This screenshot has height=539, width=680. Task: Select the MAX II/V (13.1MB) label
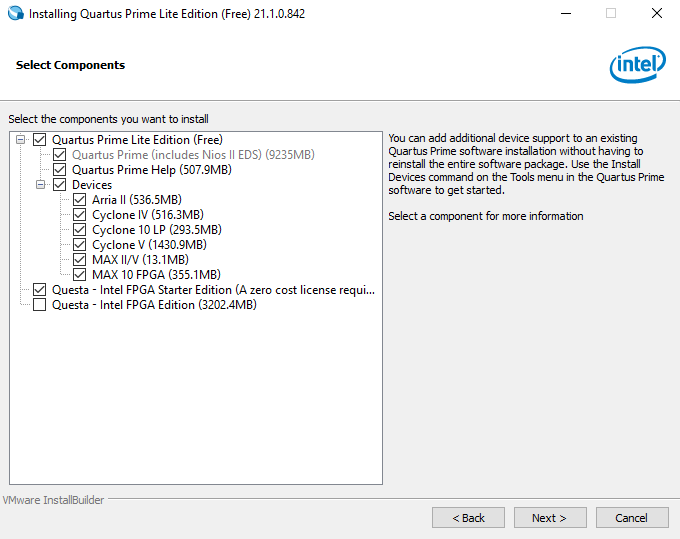140,259
